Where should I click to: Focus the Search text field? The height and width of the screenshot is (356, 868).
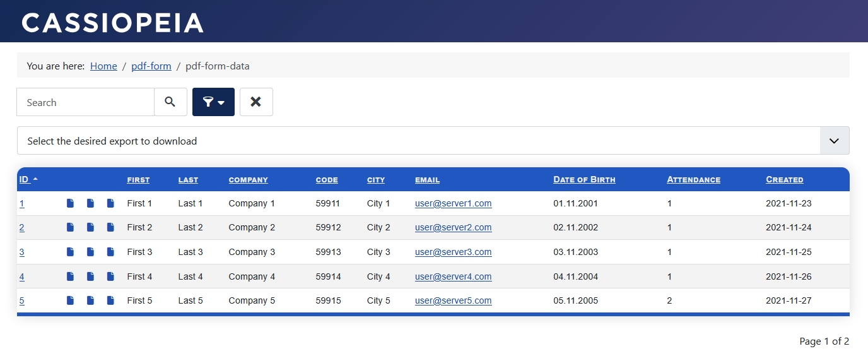coord(85,102)
